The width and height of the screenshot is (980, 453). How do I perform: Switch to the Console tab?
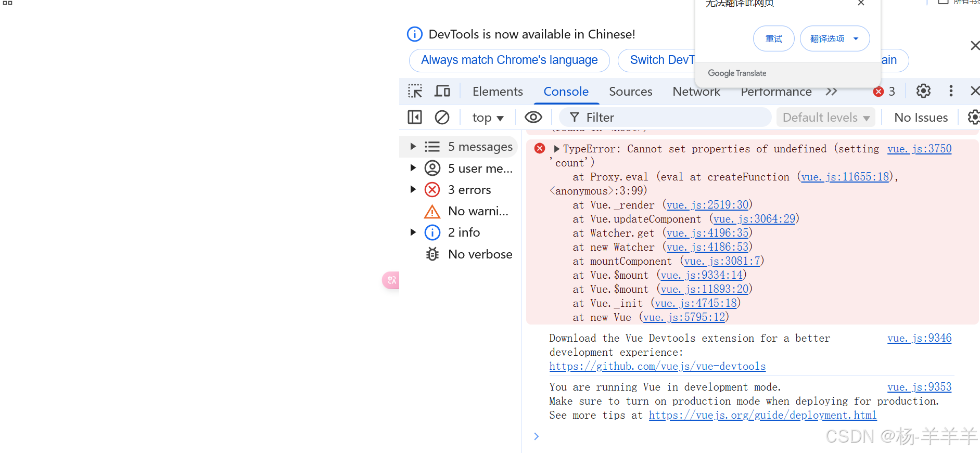pyautogui.click(x=566, y=92)
